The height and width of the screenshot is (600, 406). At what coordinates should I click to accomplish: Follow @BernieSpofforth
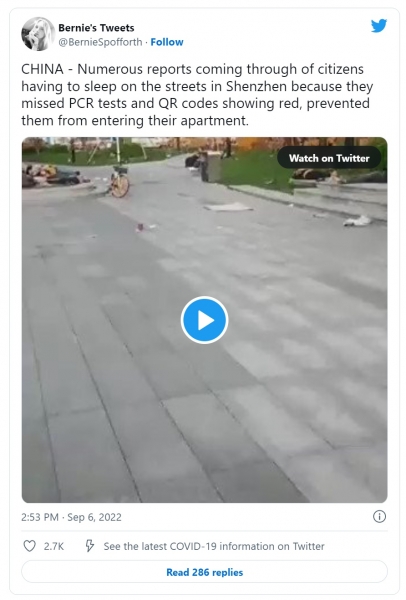point(167,42)
